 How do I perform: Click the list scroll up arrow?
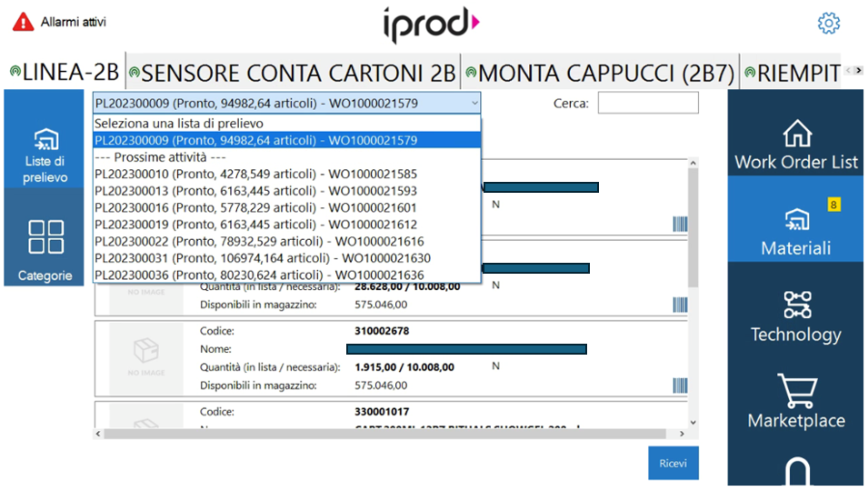693,164
